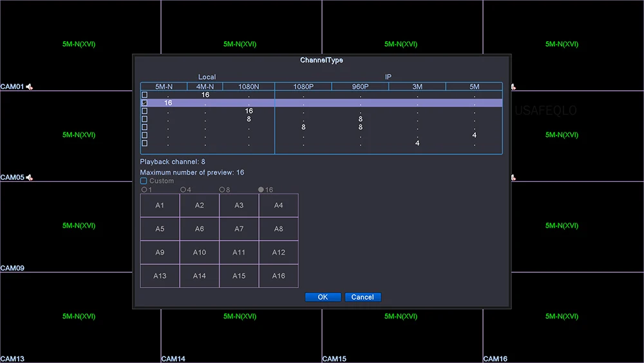This screenshot has height=363, width=644.
Task: Click the A4 preview cell
Action: (x=278, y=205)
